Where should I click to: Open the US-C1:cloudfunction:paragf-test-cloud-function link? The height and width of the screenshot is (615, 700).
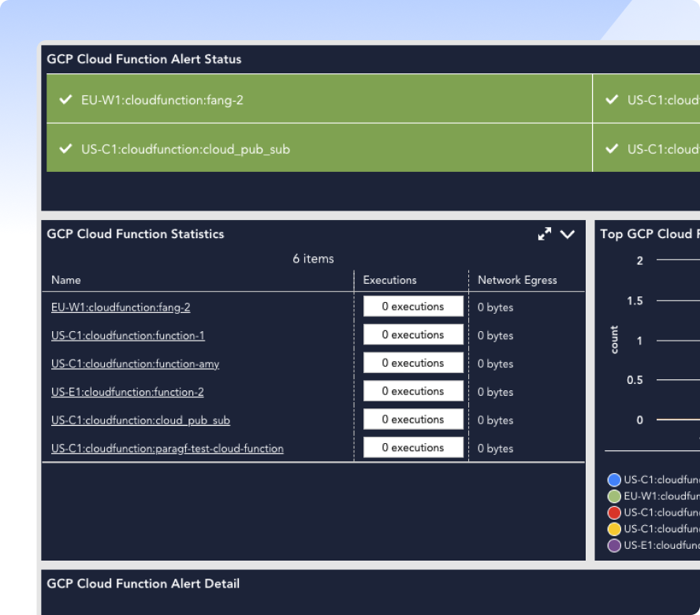[167, 449]
